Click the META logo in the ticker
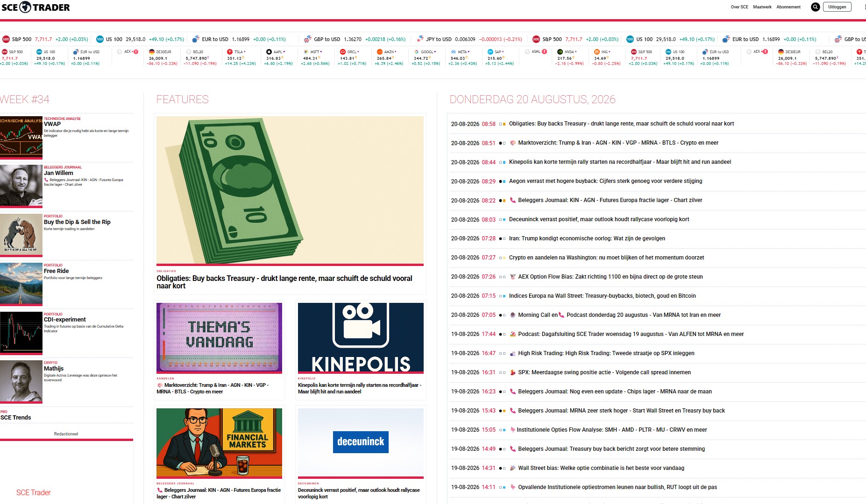The width and height of the screenshot is (866, 504). (453, 52)
